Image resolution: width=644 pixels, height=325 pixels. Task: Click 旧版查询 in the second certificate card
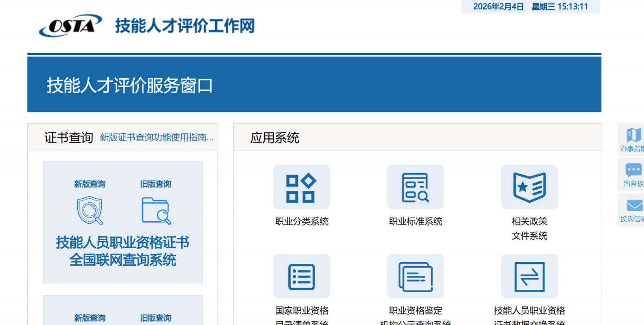point(156,318)
